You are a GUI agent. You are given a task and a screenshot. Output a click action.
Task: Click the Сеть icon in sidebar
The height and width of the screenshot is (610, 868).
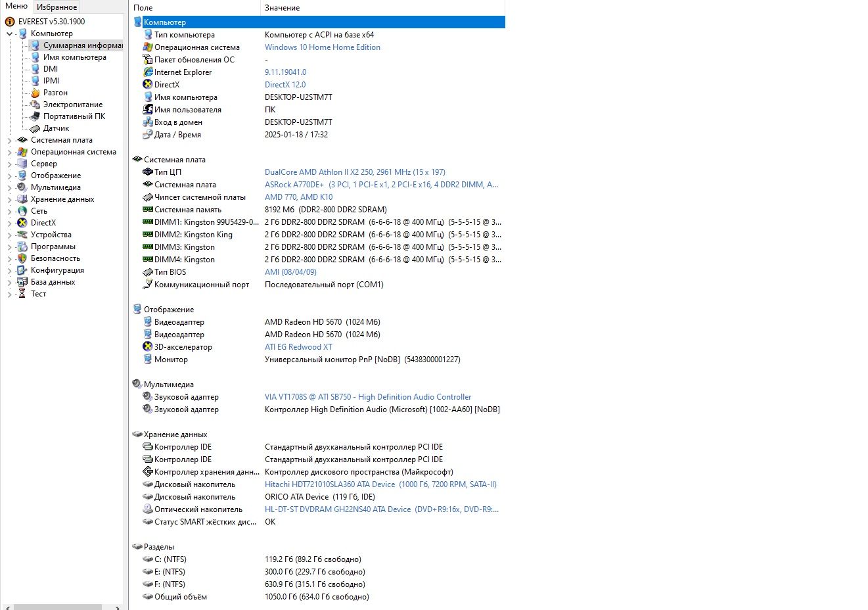[x=22, y=211]
